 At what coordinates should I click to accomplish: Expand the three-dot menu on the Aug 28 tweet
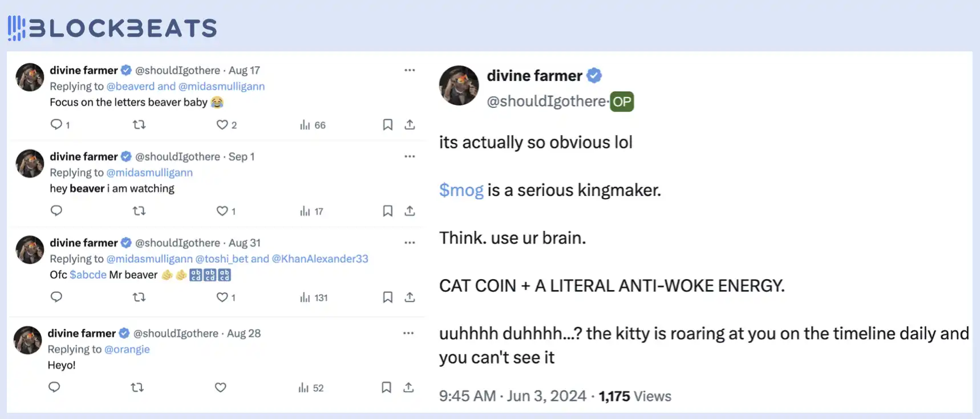(x=408, y=333)
